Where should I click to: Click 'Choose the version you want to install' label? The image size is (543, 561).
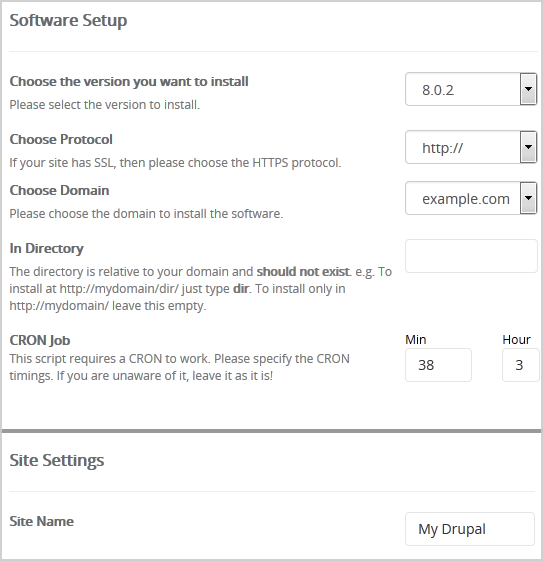[x=129, y=82]
